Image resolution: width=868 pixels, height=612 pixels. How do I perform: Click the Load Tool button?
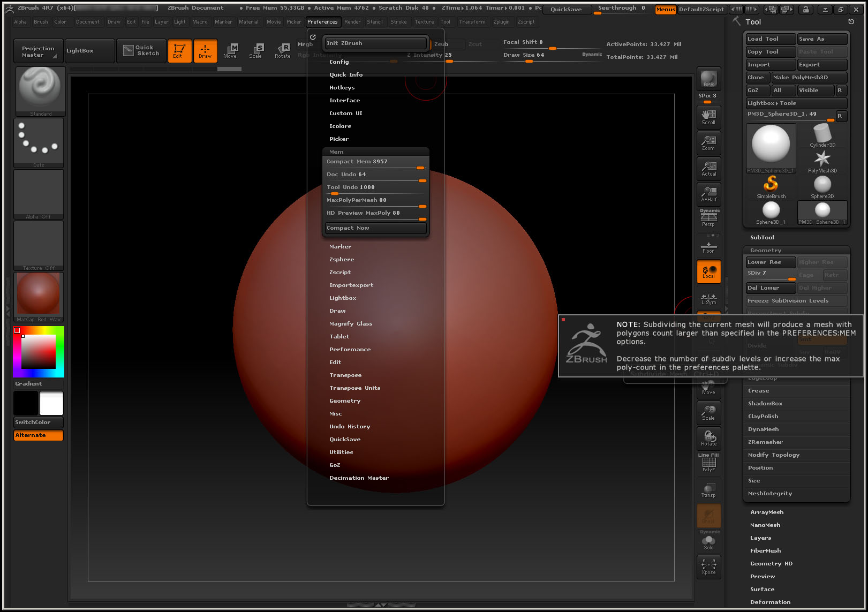[x=771, y=39]
